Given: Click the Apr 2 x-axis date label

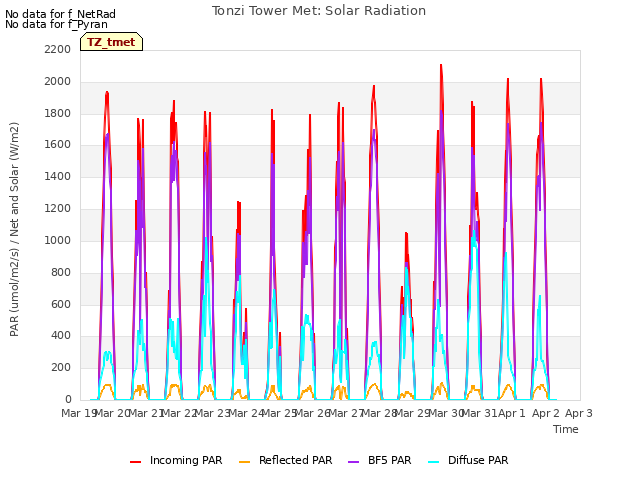Looking at the screenshot, I should coord(545,413).
